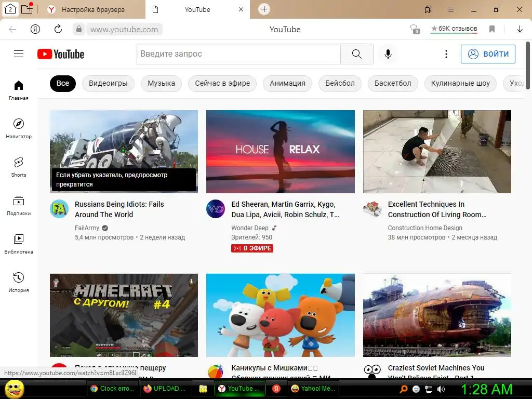This screenshot has width=532, height=399.
Task: Open UPLOAD Firefox taskbar item
Action: tap(165, 389)
